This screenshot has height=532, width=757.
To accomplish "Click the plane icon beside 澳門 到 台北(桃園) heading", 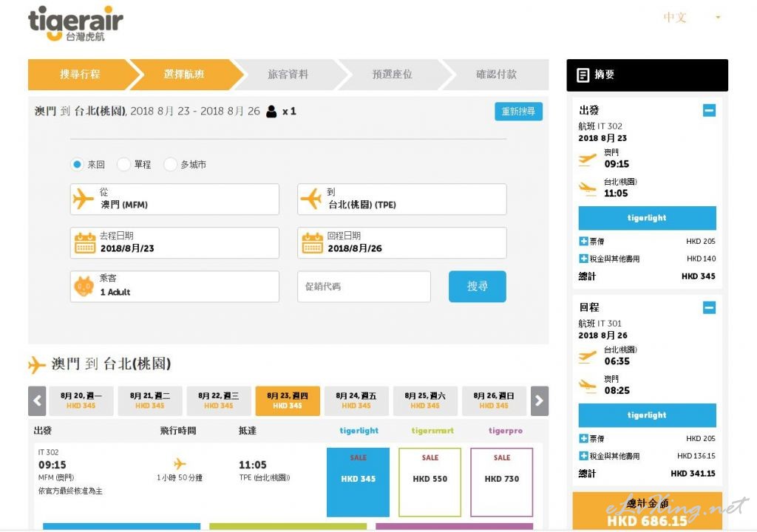I will coord(37,364).
